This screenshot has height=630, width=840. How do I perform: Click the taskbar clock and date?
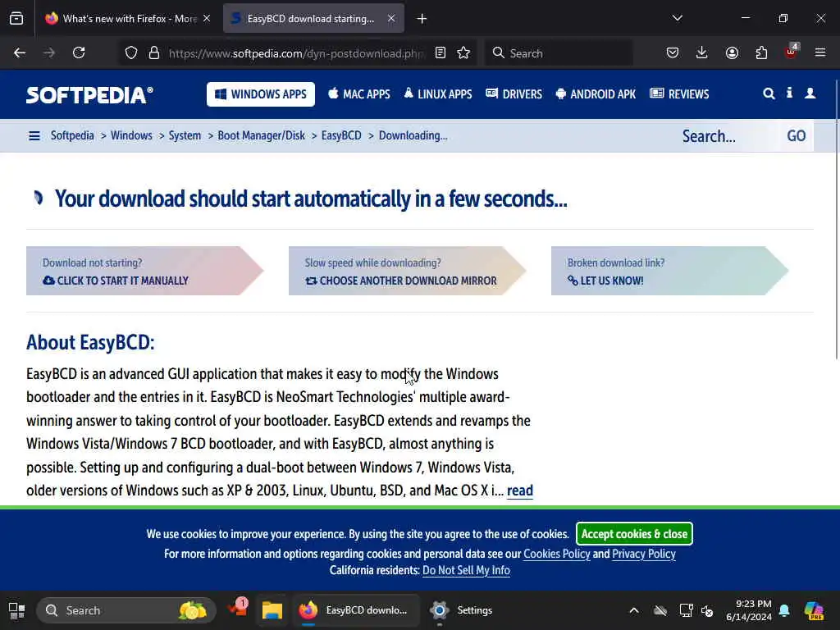pyautogui.click(x=748, y=610)
